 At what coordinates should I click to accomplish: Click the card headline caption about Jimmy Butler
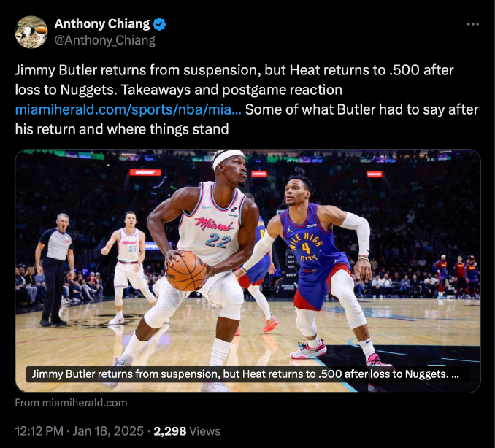click(245, 374)
